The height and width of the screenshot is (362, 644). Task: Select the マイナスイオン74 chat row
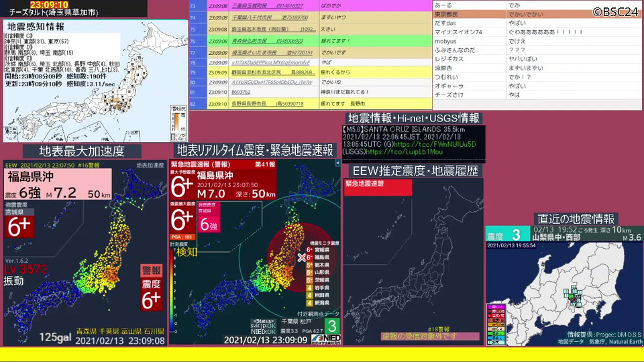[x=537, y=32]
